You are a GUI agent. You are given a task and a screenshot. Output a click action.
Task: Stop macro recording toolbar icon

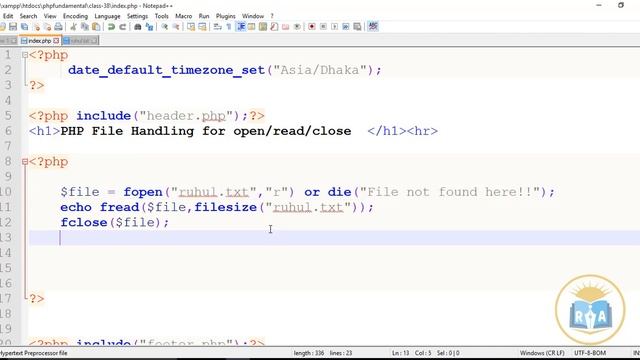(x=323, y=27)
